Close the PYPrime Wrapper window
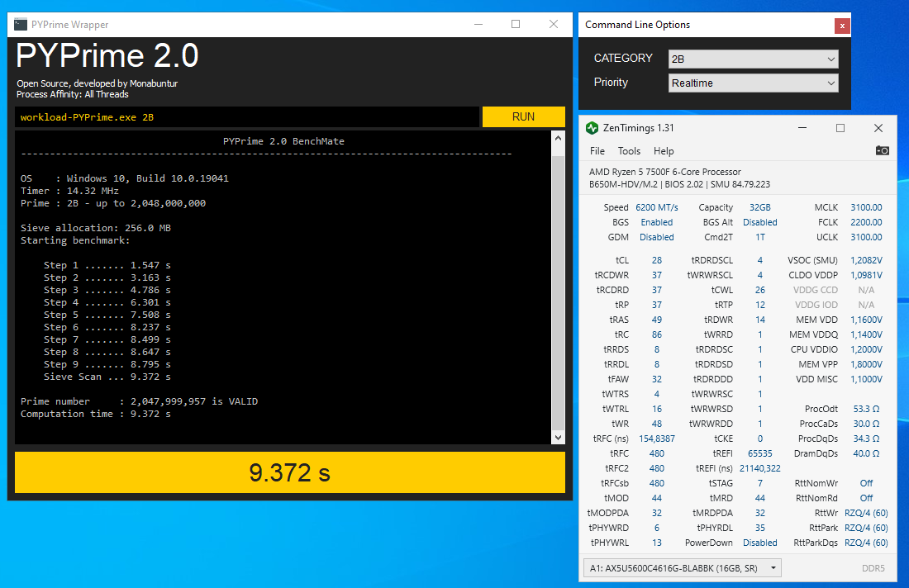Image resolution: width=909 pixels, height=588 pixels. tap(554, 24)
